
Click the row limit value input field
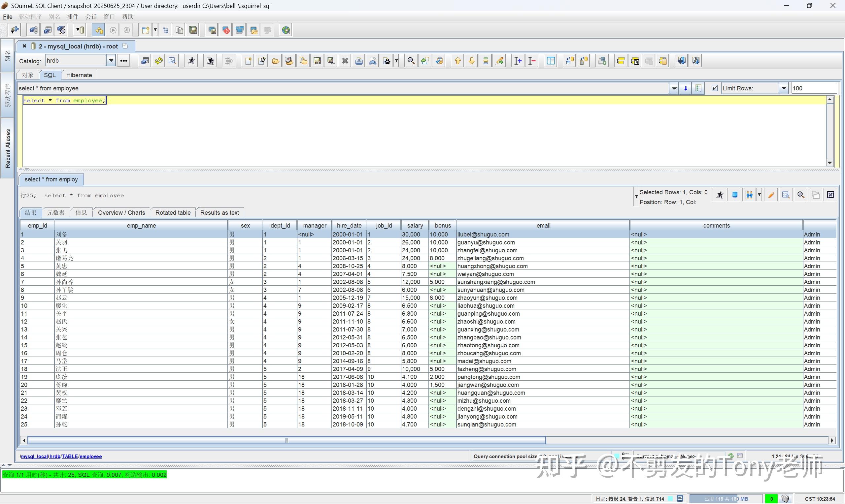click(814, 88)
